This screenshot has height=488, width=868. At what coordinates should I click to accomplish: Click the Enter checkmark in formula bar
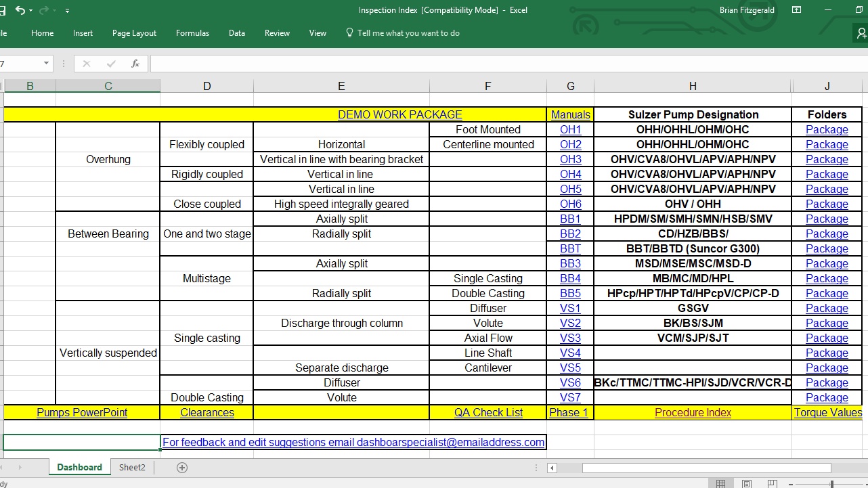click(111, 64)
